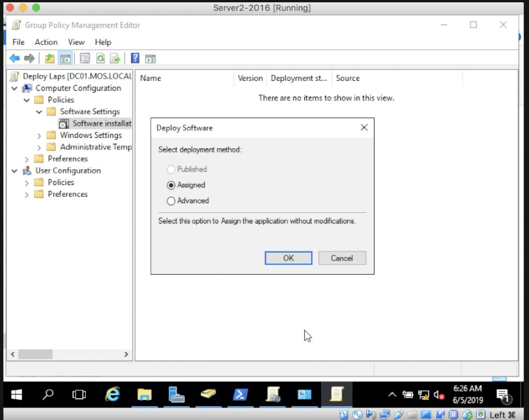Screen dimensions: 529x420
Task: Click the muted speaker volume tray icon
Action: (438, 395)
